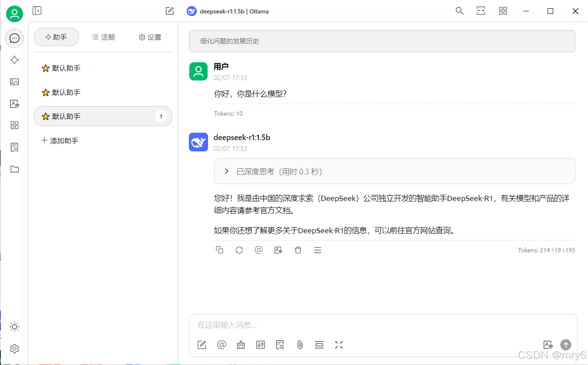The height and width of the screenshot is (365, 588).
Task: Click the 用户 sender name
Action: (x=221, y=67)
